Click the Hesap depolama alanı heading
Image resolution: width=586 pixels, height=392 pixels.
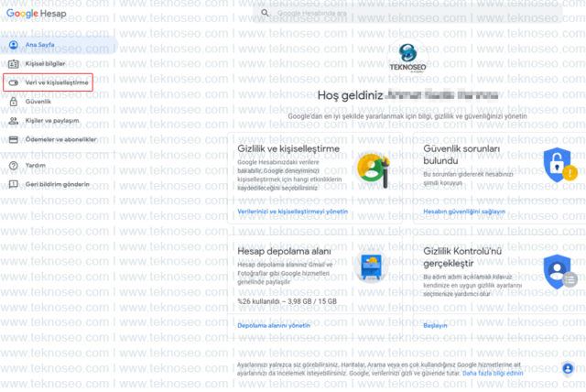285,252
